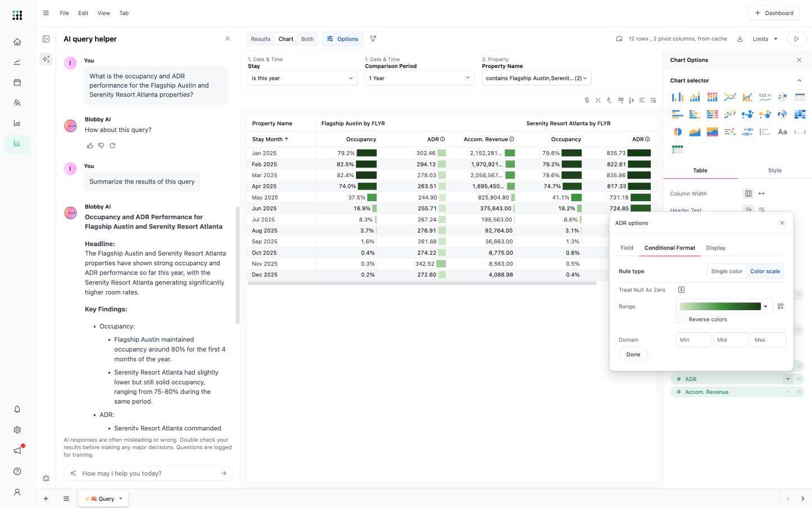Run the query with the play button
This screenshot has height=508, width=812.
[796, 39]
